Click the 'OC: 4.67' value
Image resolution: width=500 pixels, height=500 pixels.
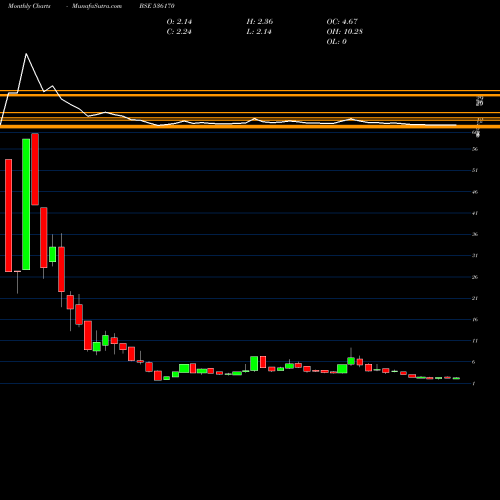coord(342,21)
